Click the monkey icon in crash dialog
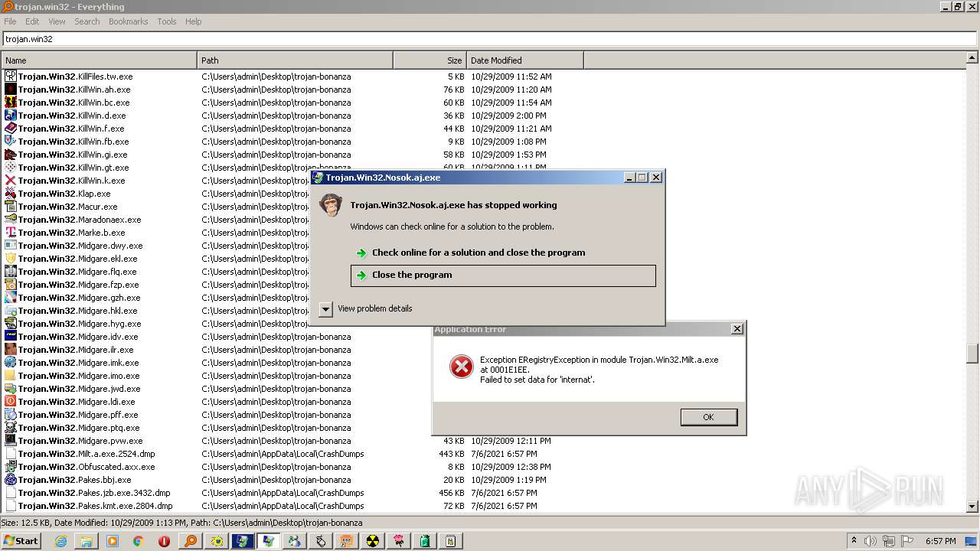 [331, 205]
